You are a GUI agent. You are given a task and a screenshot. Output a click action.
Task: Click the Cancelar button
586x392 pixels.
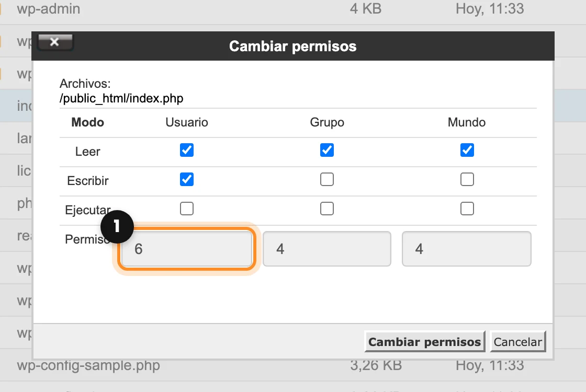click(517, 341)
